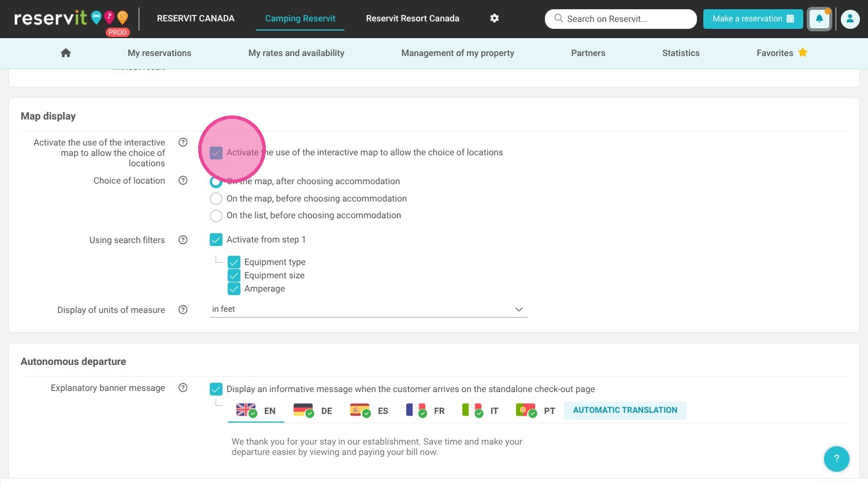Toggle interactive map activation checkbox

coord(216,152)
